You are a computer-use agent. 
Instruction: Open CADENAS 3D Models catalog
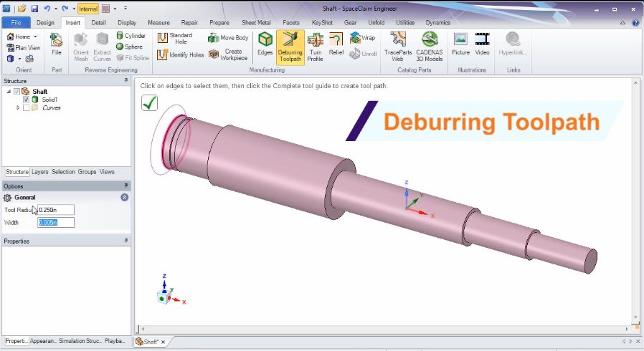pyautogui.click(x=429, y=47)
